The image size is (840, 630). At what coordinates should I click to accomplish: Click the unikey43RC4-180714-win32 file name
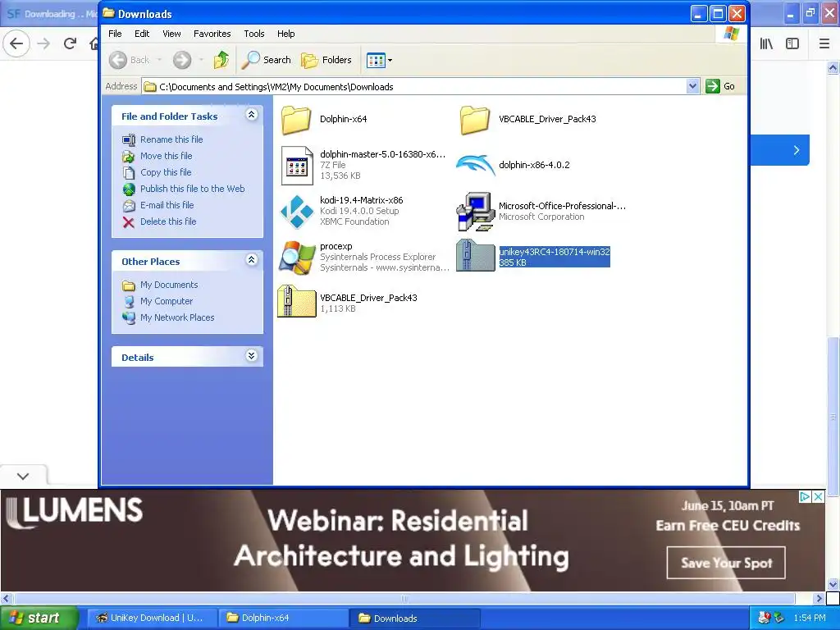point(555,252)
